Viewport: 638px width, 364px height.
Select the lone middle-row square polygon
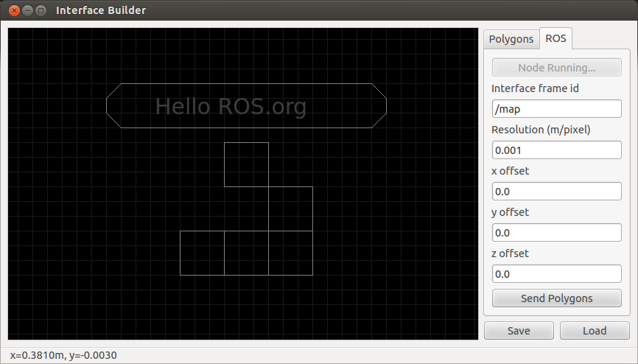pos(290,209)
